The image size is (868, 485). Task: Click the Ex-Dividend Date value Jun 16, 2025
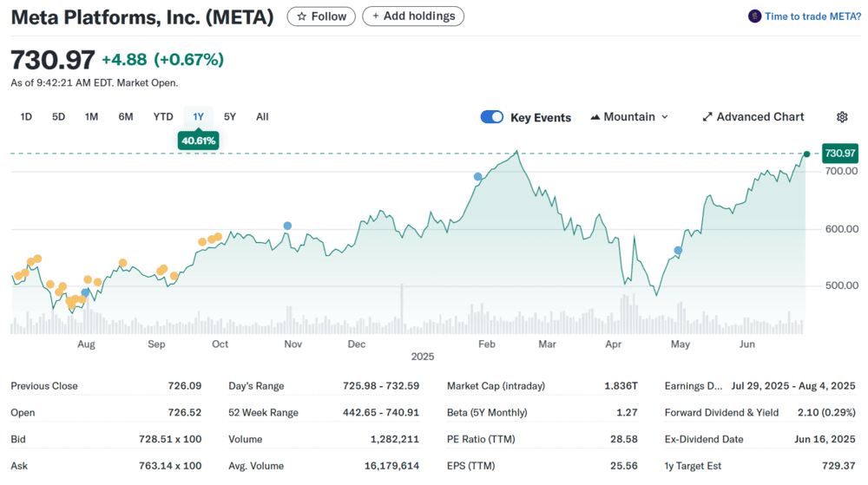click(x=825, y=439)
